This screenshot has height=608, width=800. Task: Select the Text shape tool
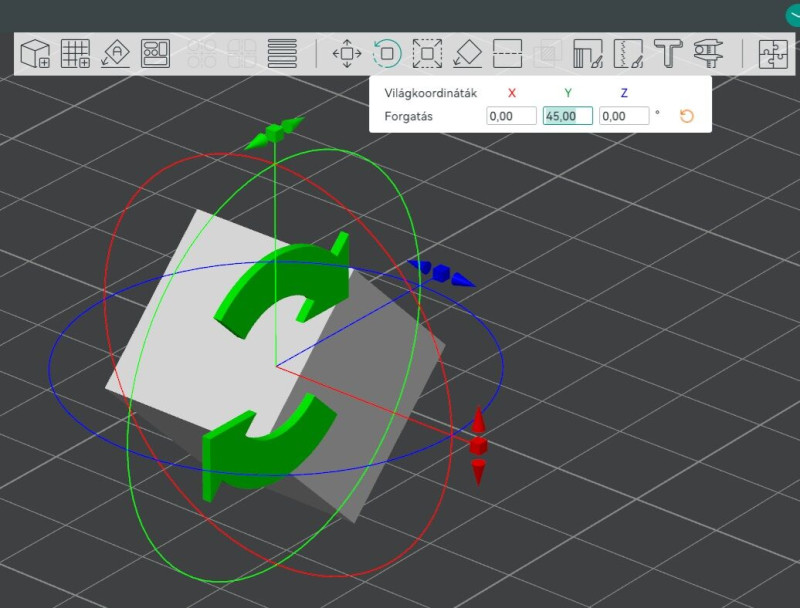(668, 54)
